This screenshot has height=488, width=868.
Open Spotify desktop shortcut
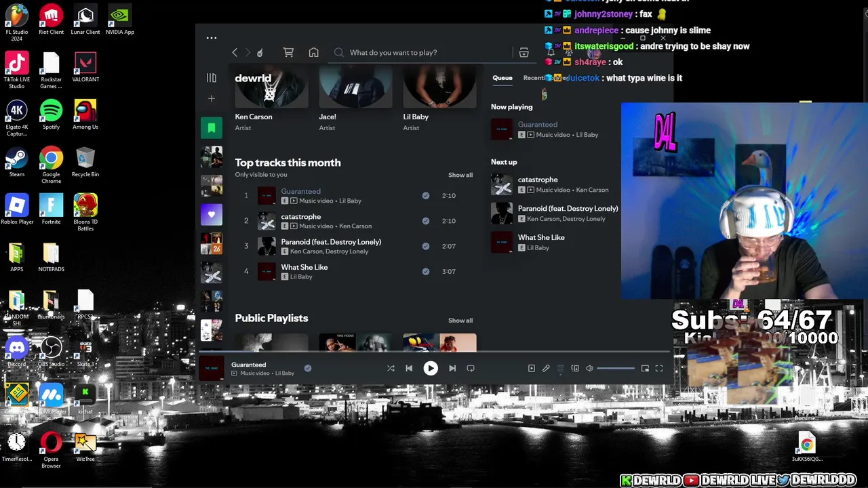[51, 115]
